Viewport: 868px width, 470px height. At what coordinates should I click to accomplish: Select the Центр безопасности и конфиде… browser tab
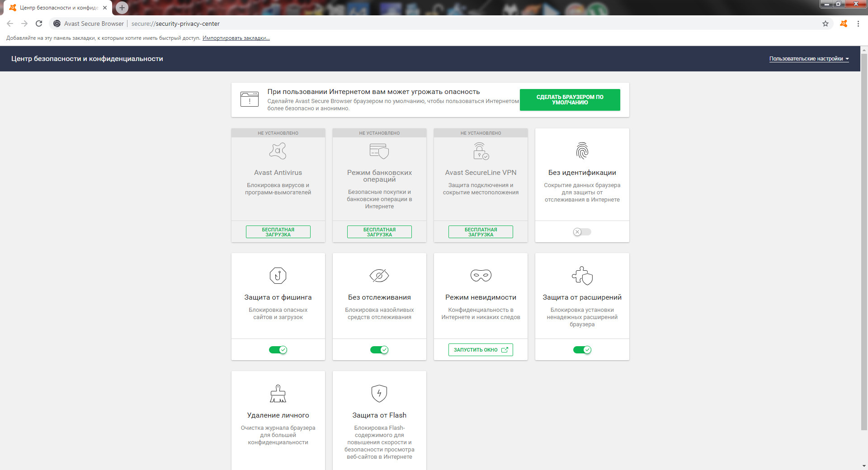click(58, 8)
